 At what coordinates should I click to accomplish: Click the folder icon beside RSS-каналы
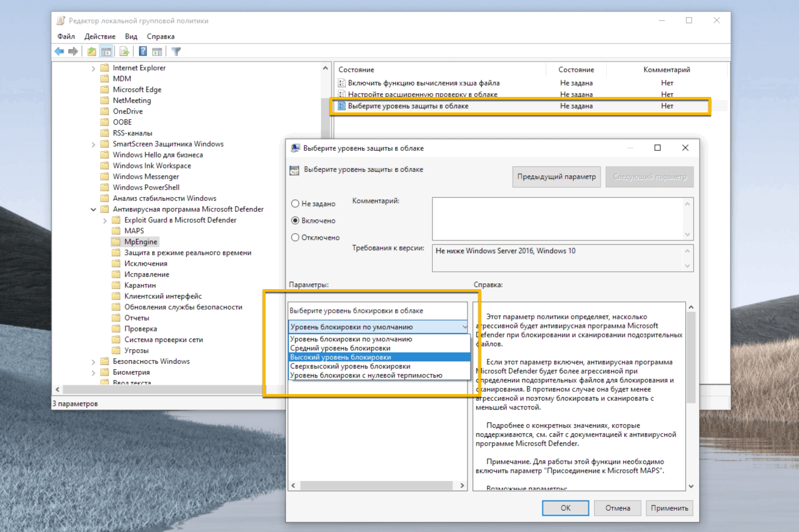(104, 133)
